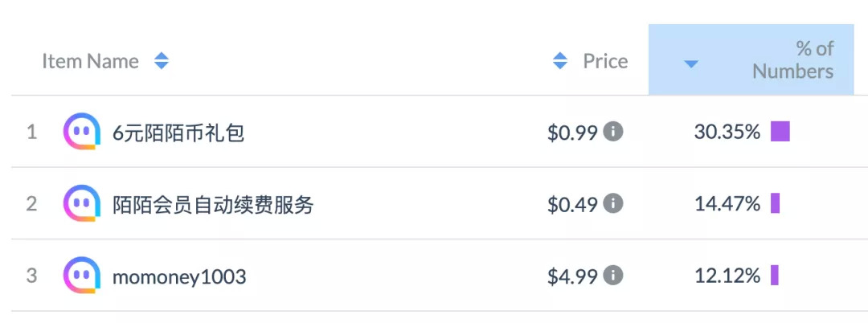Open the momoney1003 item
This screenshot has height=323, width=868.
tap(179, 277)
